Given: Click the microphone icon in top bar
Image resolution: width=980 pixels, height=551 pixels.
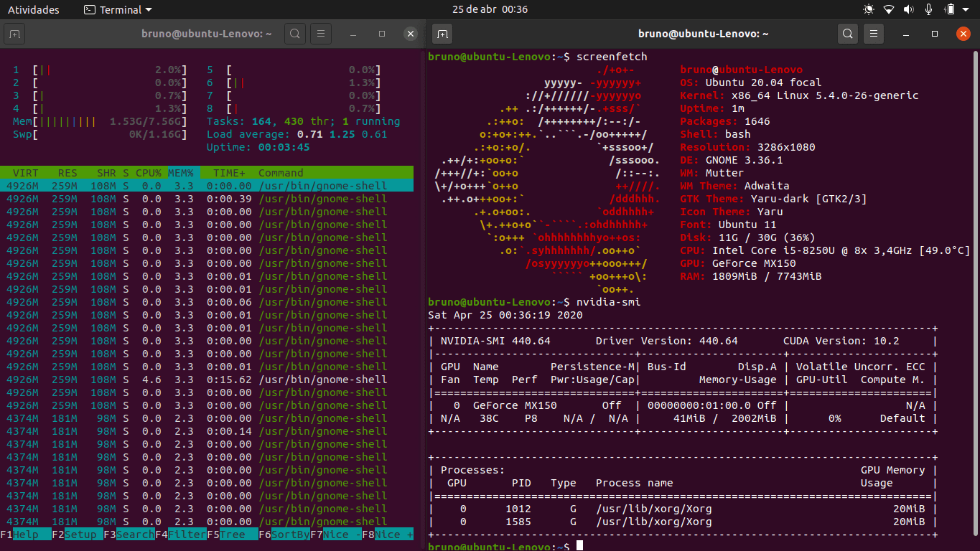Looking at the screenshot, I should (x=928, y=10).
